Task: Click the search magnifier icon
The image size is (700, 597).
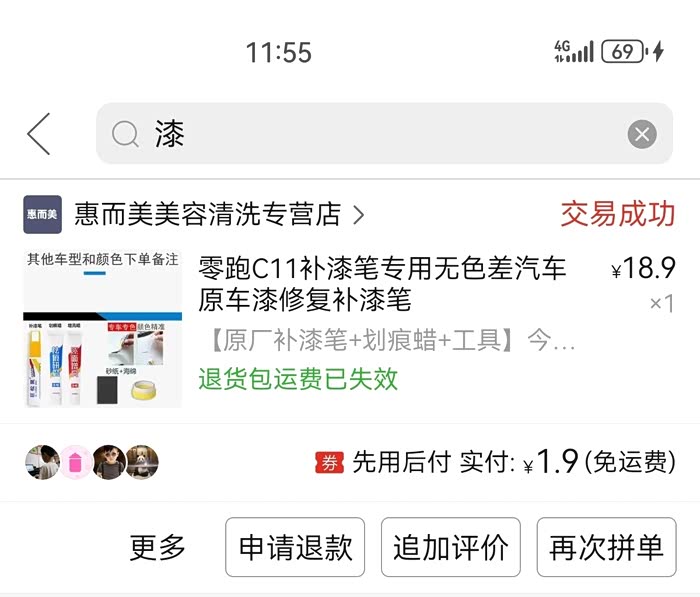Action: click(x=125, y=134)
